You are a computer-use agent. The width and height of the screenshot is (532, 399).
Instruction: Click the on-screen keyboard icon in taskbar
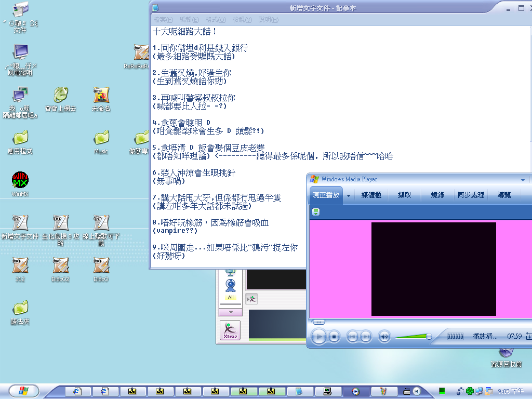[406, 391]
